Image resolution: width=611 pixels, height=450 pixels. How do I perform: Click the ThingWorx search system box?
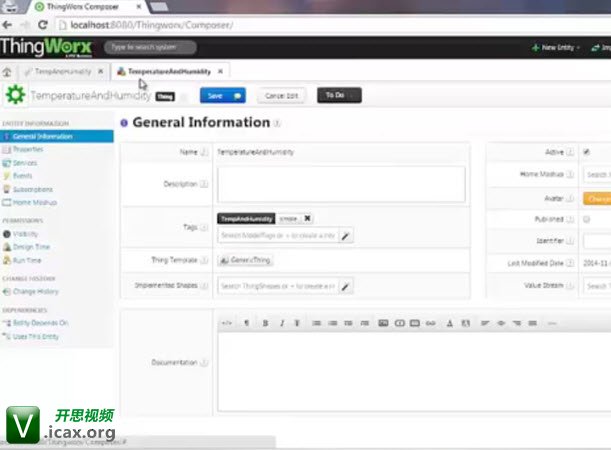(x=150, y=48)
